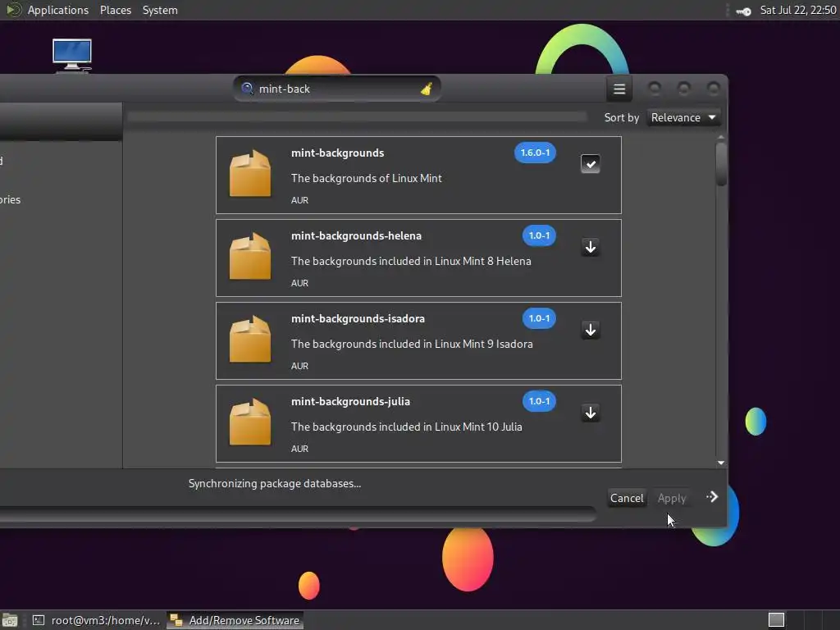
Task: Click the Add/Remove Software taskbar icon
Action: (176, 620)
